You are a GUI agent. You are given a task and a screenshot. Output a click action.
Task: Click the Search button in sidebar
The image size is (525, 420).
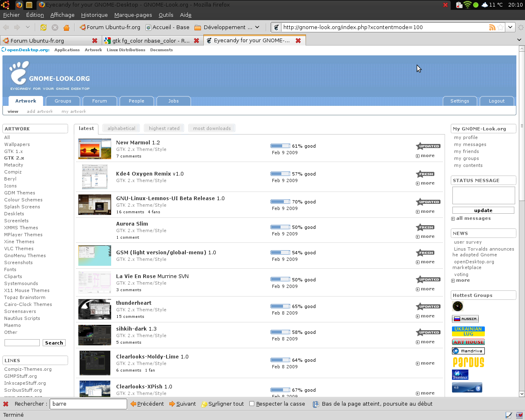point(54,343)
